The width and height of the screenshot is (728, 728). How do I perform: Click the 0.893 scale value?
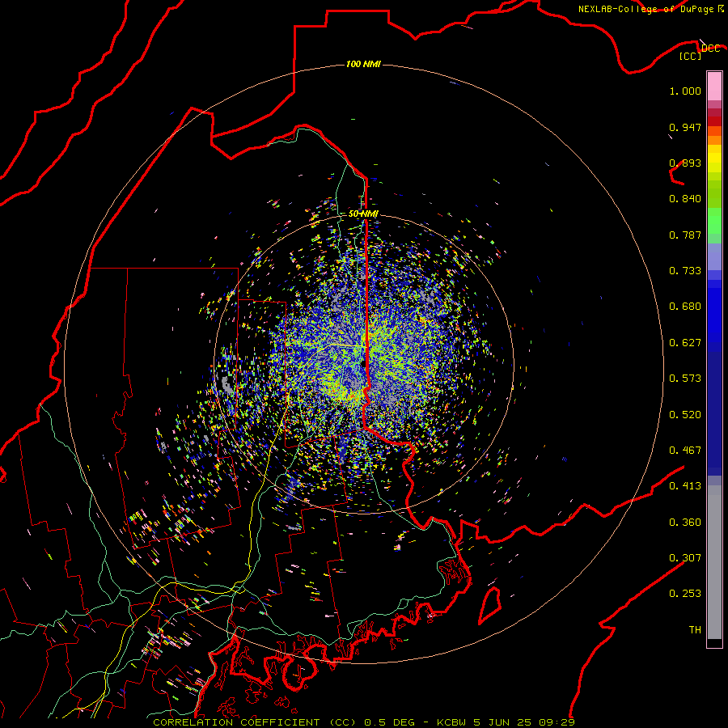(685, 163)
